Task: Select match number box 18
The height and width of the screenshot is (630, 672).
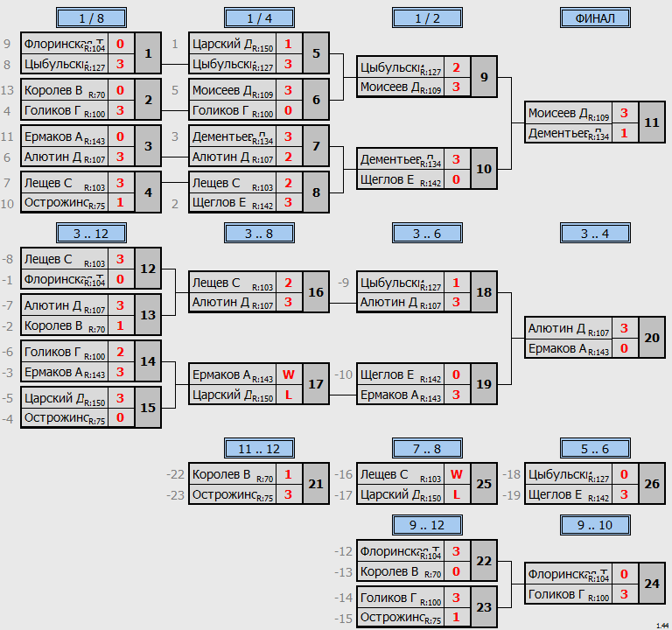Action: [484, 292]
